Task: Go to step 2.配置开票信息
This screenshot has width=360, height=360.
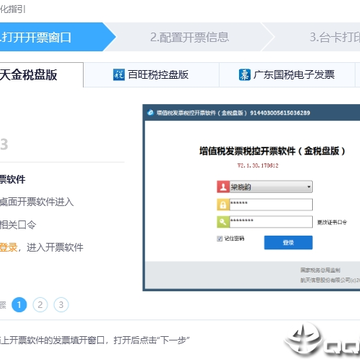Action: click(189, 37)
